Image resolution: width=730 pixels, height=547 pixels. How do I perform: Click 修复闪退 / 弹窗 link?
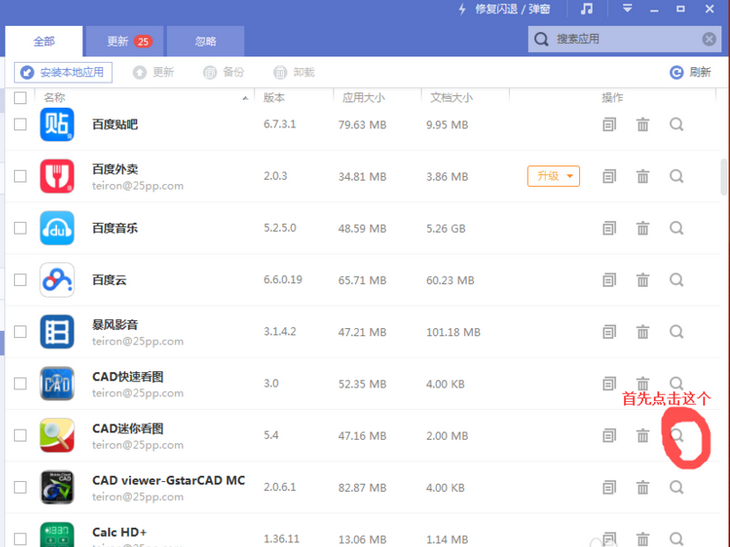(505, 9)
